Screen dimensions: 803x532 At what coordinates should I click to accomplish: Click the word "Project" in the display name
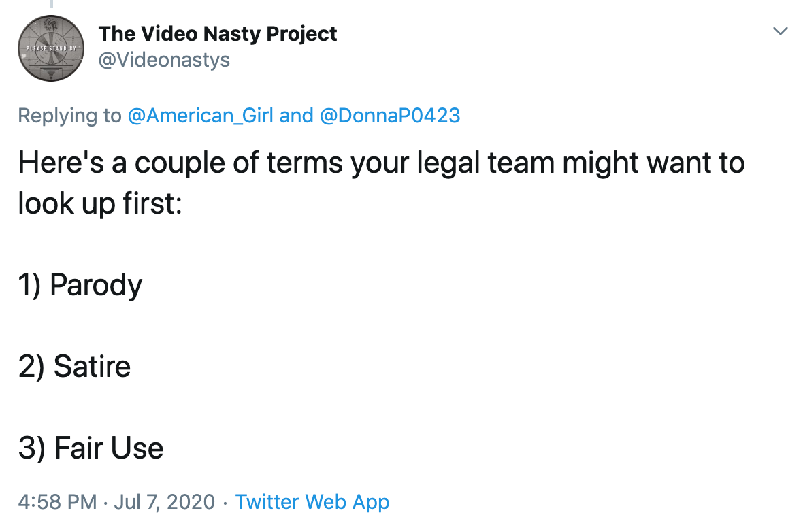(301, 34)
